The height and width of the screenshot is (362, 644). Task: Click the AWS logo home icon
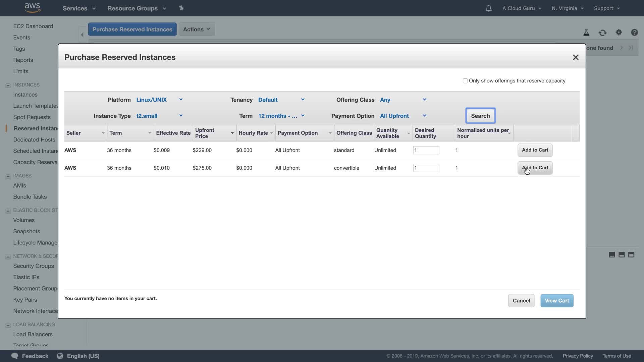(x=33, y=8)
